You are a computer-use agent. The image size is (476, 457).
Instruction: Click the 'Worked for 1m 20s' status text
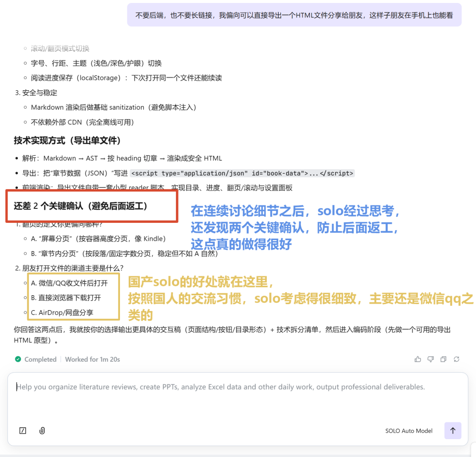92,359
